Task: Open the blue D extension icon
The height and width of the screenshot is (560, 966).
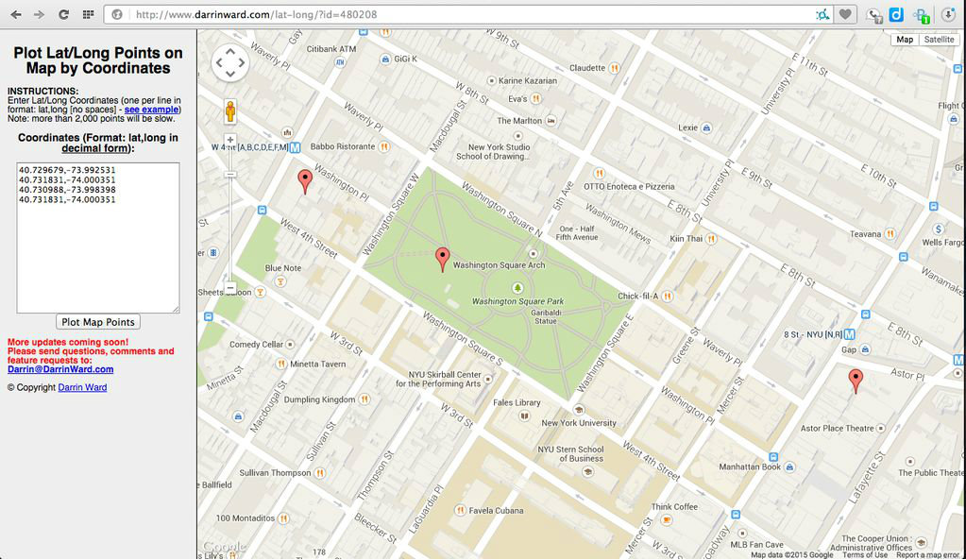Action: pyautogui.click(x=896, y=15)
